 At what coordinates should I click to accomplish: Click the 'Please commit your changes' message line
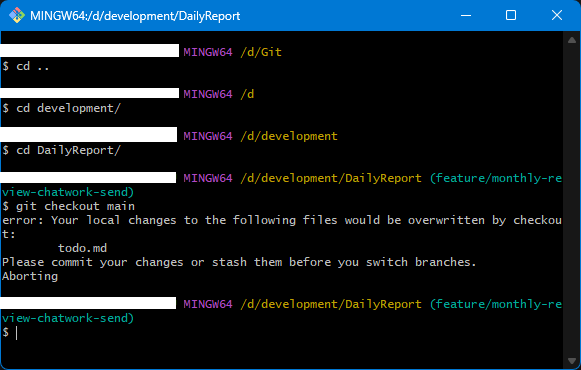239,262
